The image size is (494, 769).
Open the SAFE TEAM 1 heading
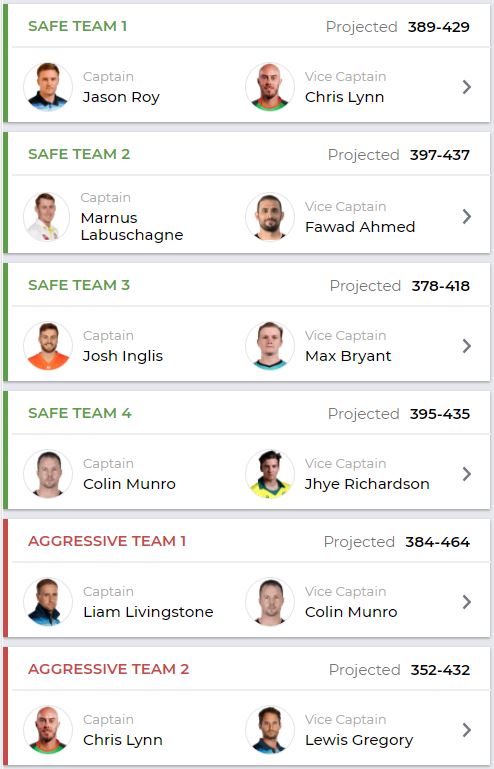tap(78, 26)
